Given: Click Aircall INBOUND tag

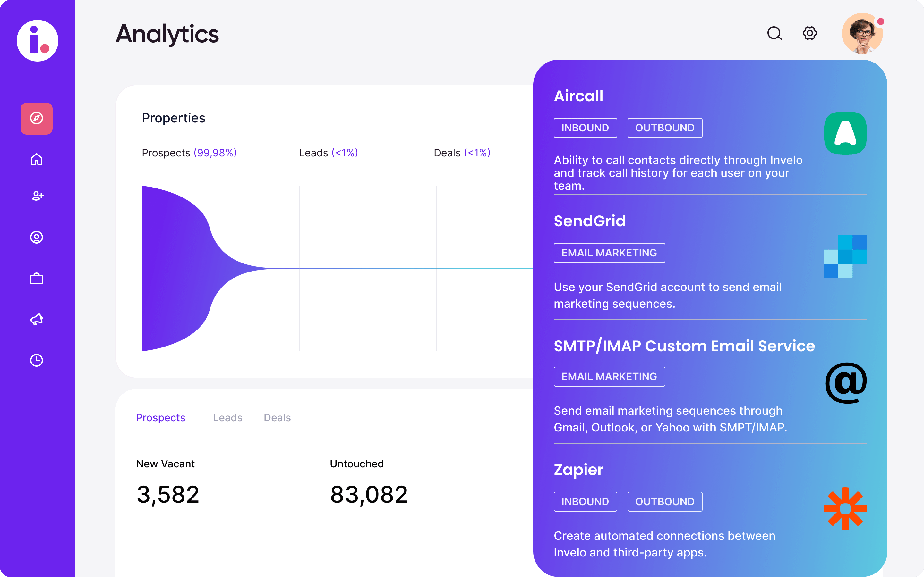Looking at the screenshot, I should click(585, 128).
